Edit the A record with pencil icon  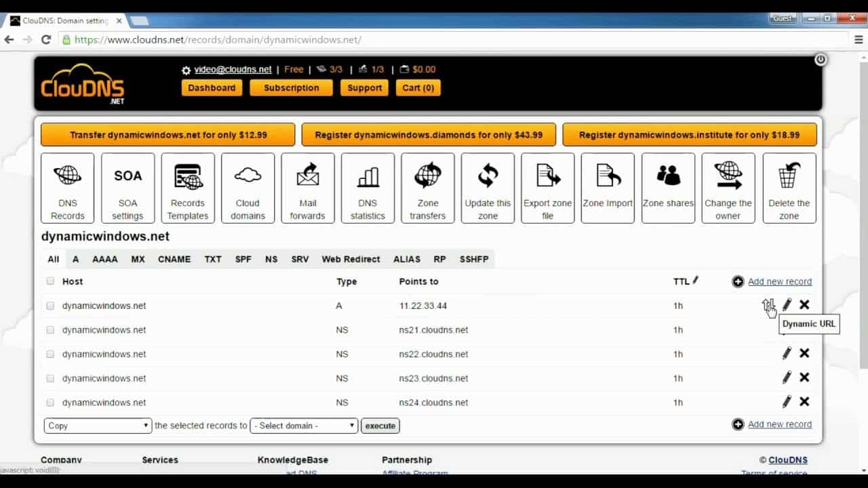pyautogui.click(x=787, y=305)
